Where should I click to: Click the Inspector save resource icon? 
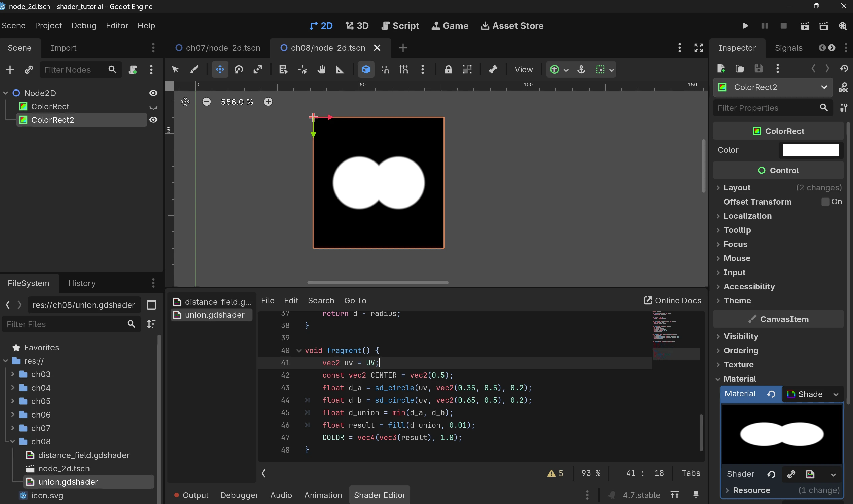[x=758, y=69]
